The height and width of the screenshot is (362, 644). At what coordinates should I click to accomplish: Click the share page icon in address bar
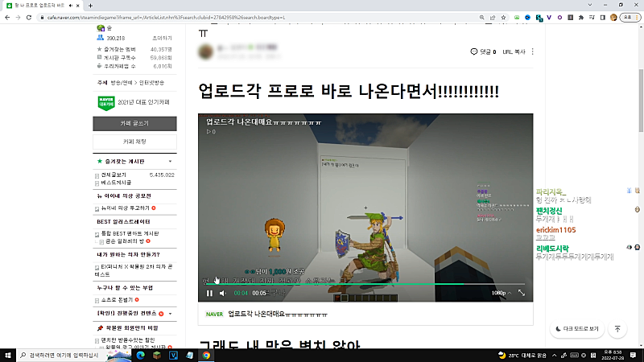click(x=493, y=17)
